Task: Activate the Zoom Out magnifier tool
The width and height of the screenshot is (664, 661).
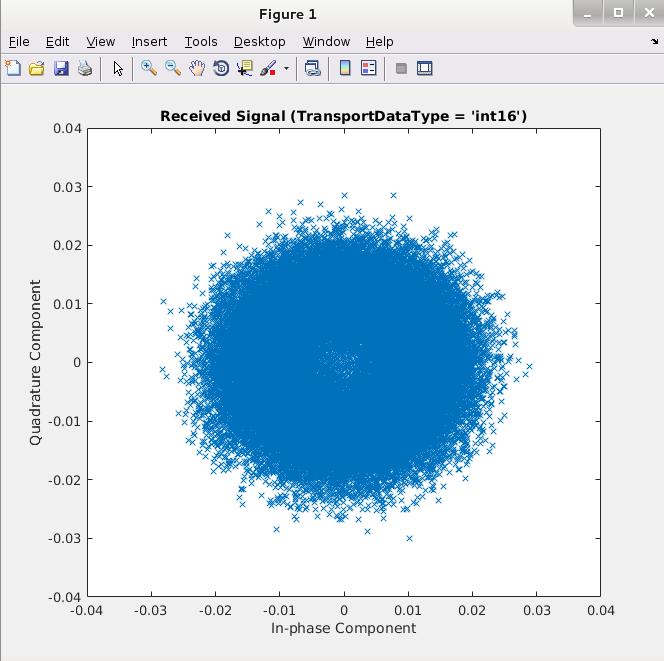Action: click(x=173, y=68)
